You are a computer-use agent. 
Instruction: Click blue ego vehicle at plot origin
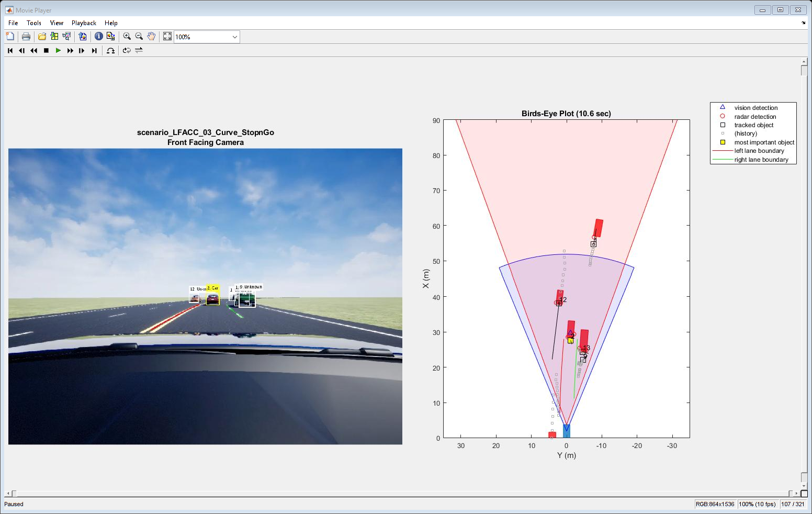click(566, 431)
